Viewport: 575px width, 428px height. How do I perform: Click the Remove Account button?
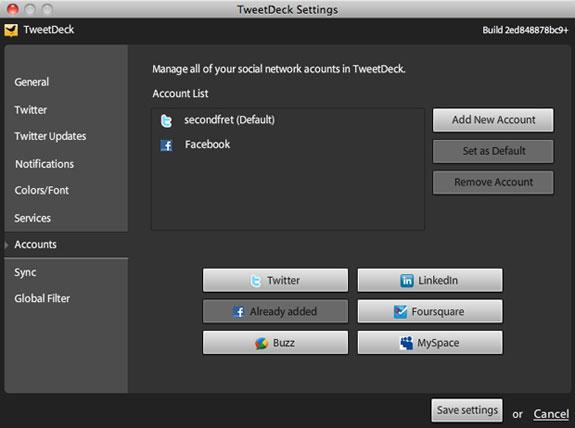(493, 182)
